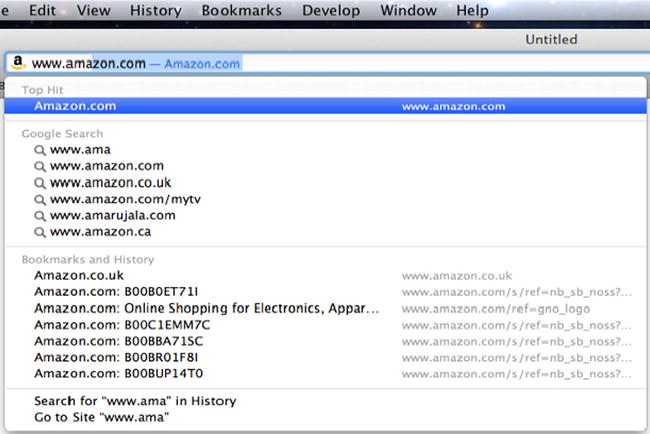Open the Bookmarks menu
650x434 pixels.
tap(242, 10)
